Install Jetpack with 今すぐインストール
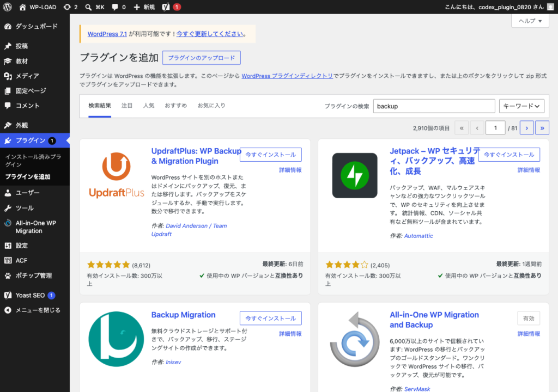558x392 pixels. coord(509,155)
